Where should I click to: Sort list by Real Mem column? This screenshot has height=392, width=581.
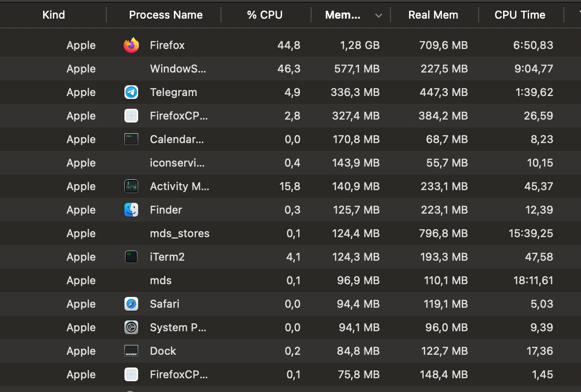click(433, 15)
